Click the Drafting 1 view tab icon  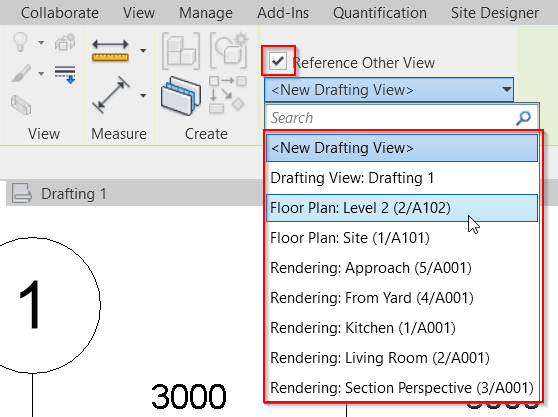[21, 193]
